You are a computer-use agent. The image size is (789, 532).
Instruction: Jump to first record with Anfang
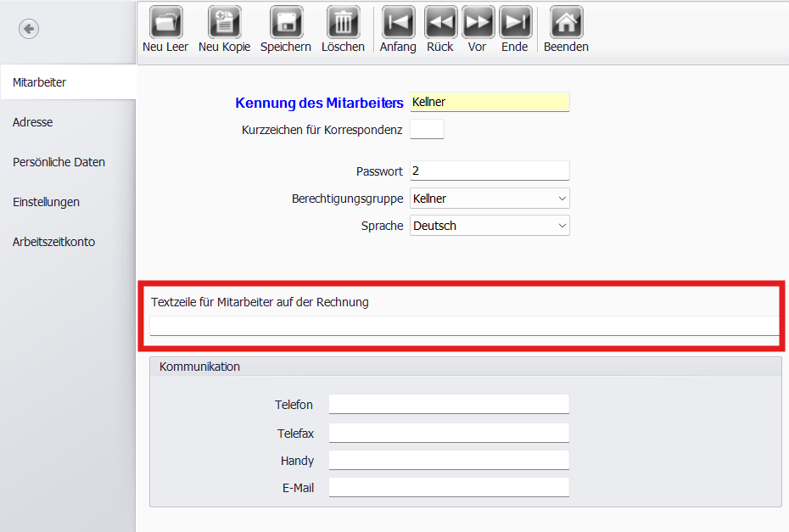(x=398, y=22)
